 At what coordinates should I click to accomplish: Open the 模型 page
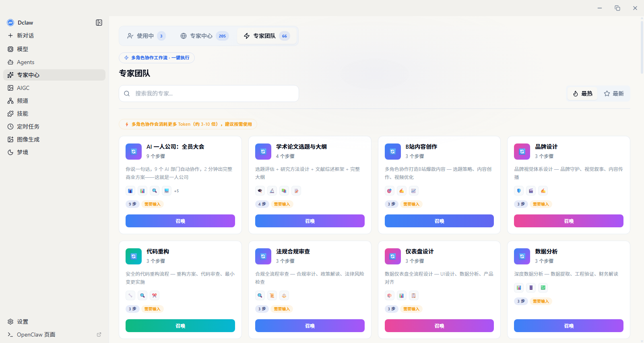(x=54, y=49)
